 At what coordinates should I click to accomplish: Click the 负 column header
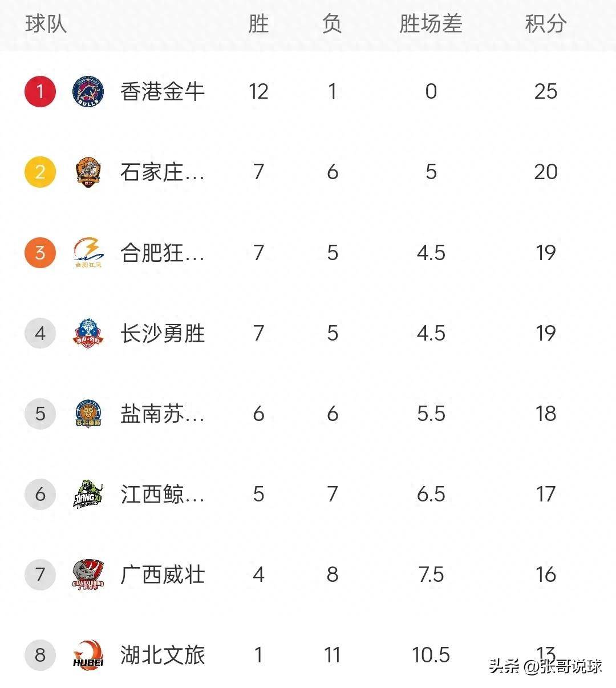click(332, 24)
